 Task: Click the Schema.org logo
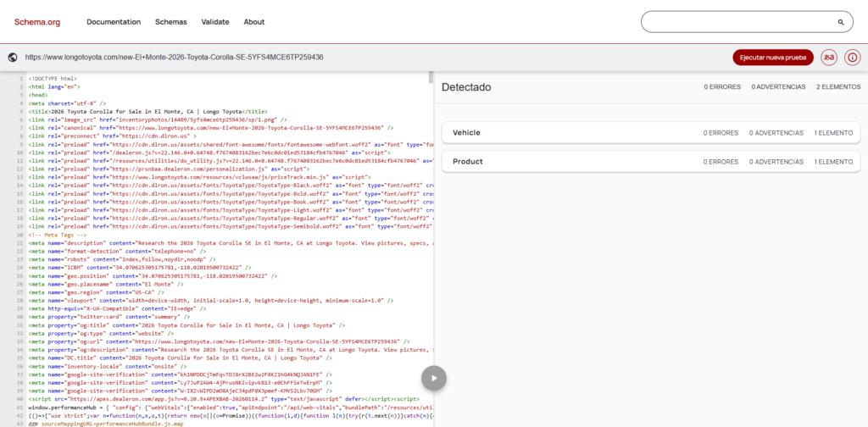pyautogui.click(x=37, y=22)
